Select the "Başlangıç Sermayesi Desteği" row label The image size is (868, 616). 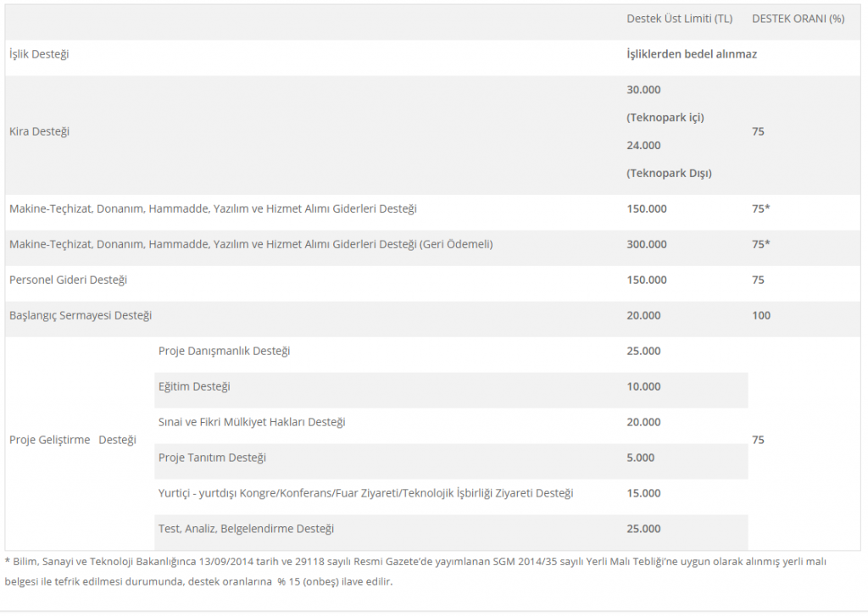point(81,316)
